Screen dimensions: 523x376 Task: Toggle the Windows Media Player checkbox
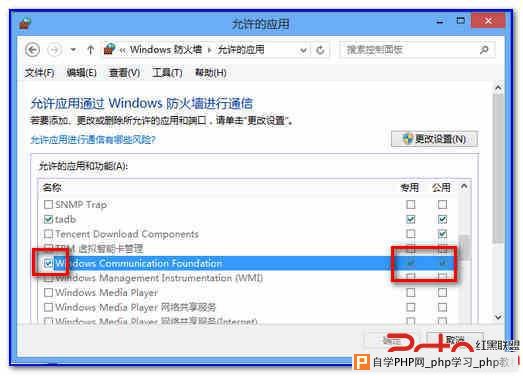click(x=48, y=293)
